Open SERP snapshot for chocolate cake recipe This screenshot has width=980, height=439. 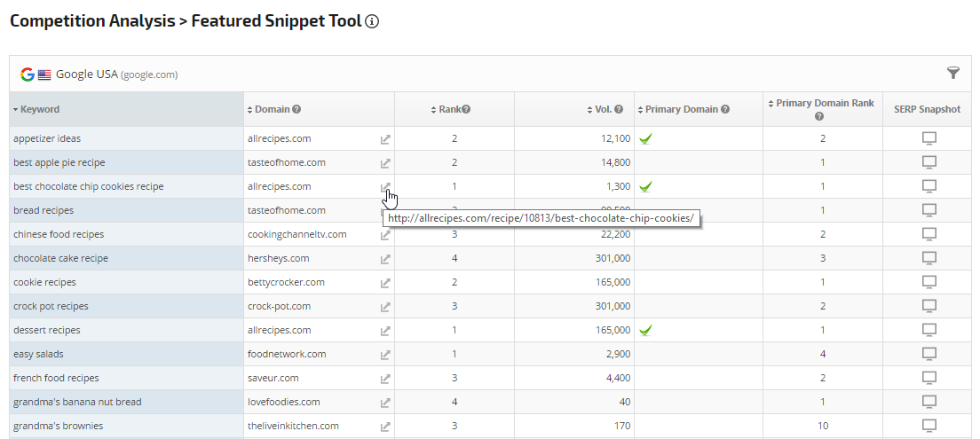coord(929,258)
